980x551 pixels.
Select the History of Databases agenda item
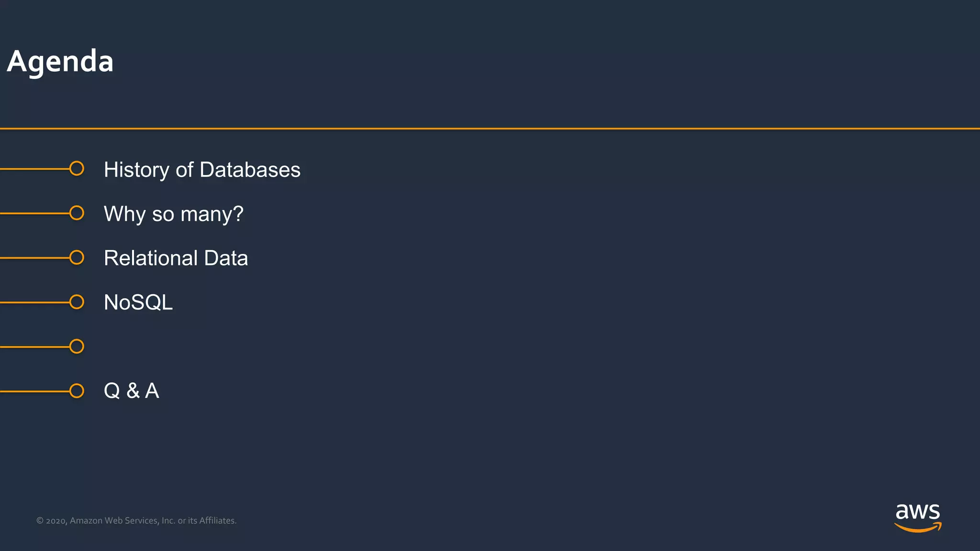click(202, 170)
